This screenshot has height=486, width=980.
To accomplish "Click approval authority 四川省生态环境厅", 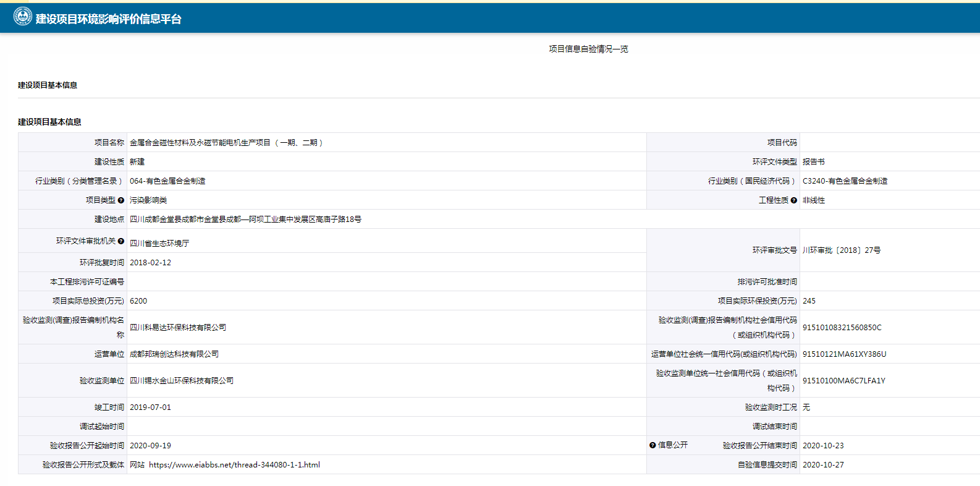I will pos(159,244).
